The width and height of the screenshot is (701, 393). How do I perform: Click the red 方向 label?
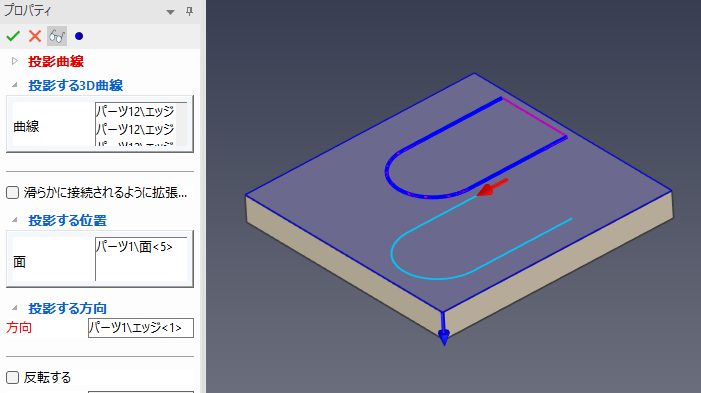(19, 328)
